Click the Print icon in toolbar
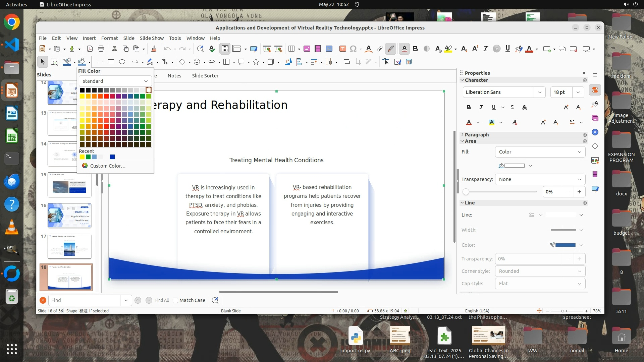Screen dimensions: 644x362 [x=101, y=49]
